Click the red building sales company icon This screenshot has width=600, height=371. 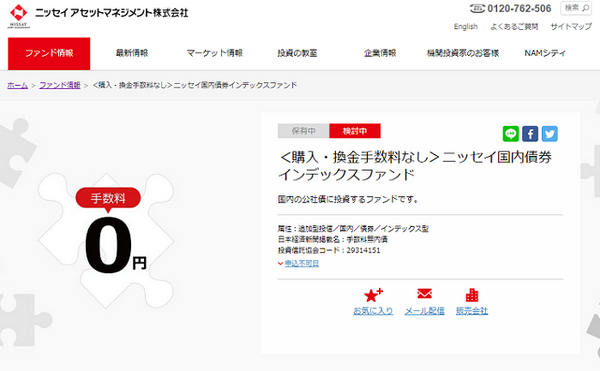472,295
